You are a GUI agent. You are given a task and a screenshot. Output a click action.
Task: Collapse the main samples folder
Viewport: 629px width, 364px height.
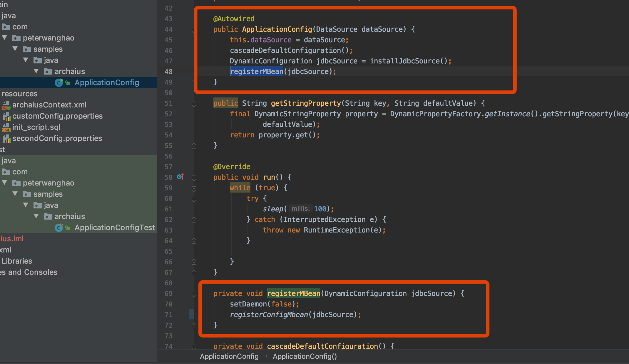point(15,49)
